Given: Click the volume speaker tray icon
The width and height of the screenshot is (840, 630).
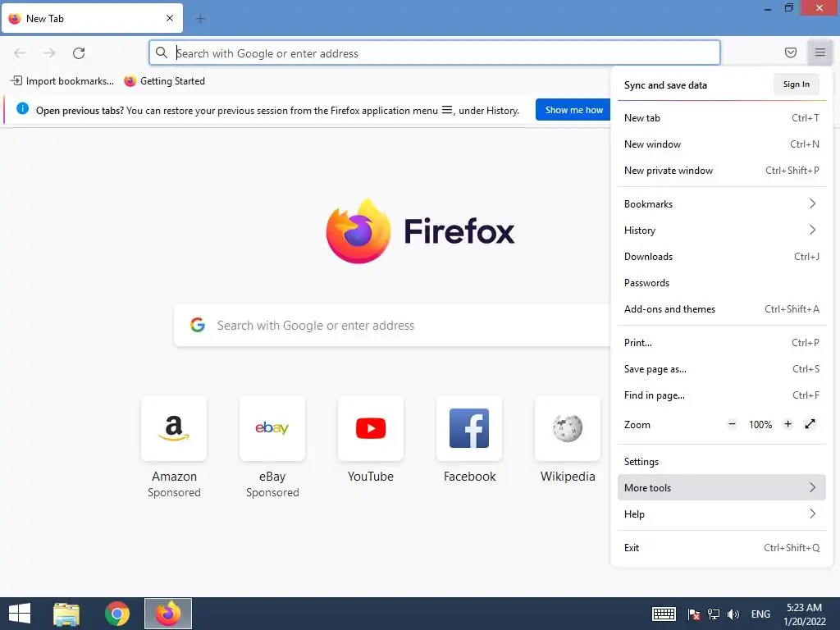Looking at the screenshot, I should (733, 614).
